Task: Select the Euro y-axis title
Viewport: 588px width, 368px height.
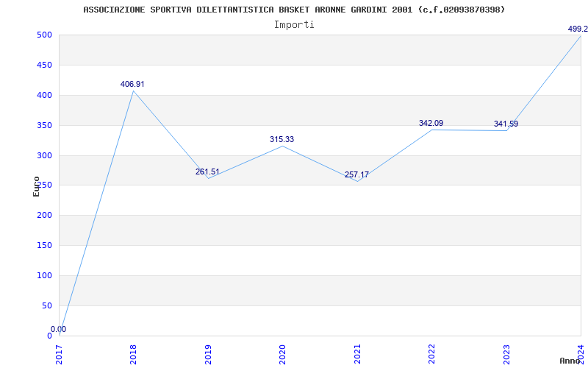Action: 36,185
